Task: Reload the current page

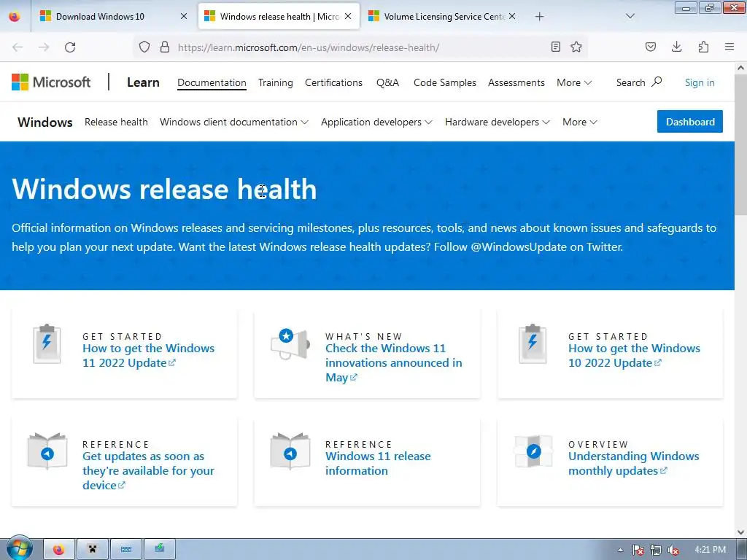Action: [x=70, y=47]
